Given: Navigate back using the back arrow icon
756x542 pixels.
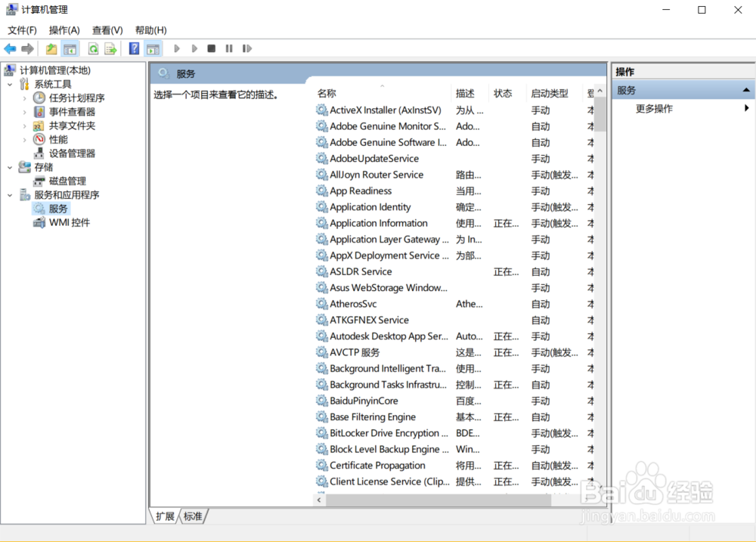Looking at the screenshot, I should click(x=10, y=48).
